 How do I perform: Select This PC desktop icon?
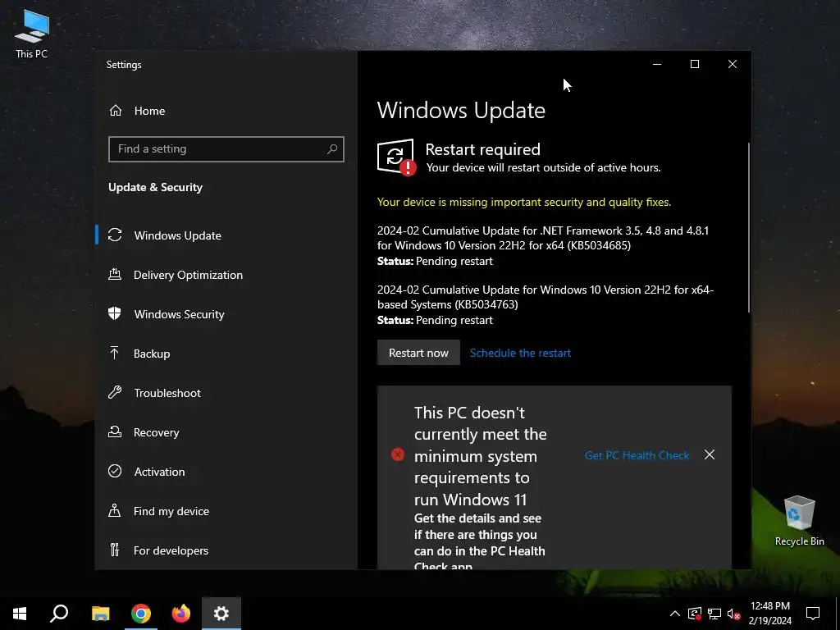coord(32,34)
